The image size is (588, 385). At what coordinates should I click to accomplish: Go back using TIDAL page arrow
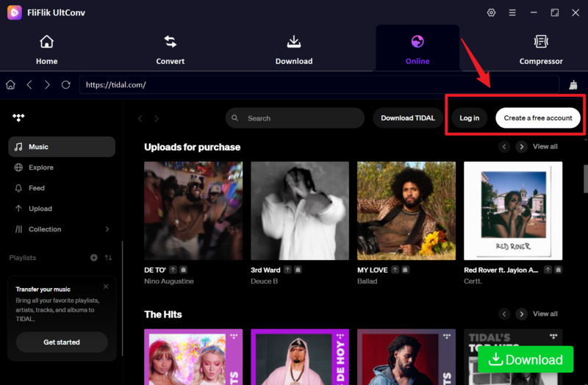coord(140,118)
